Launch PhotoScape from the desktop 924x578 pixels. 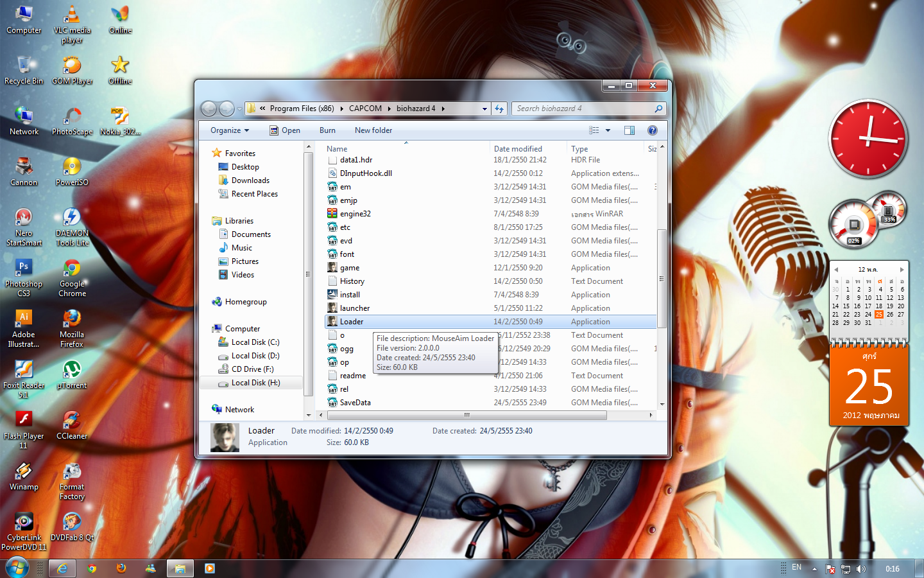[x=72, y=121]
